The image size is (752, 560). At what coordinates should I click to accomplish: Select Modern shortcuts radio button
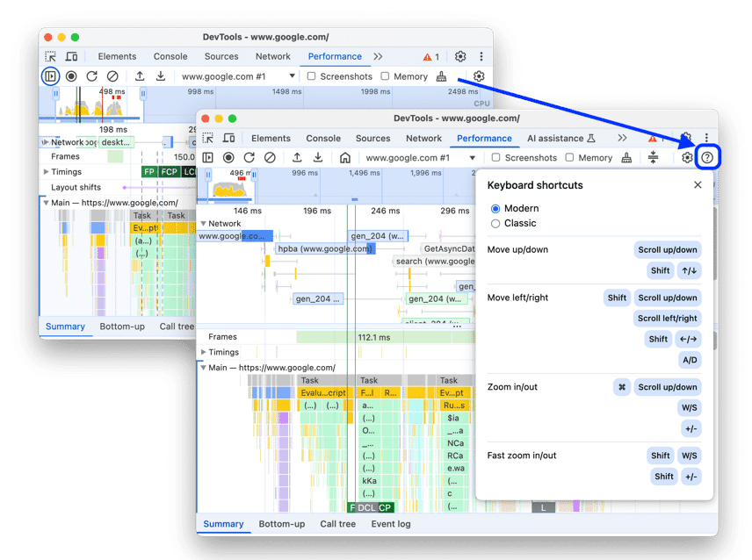point(495,208)
